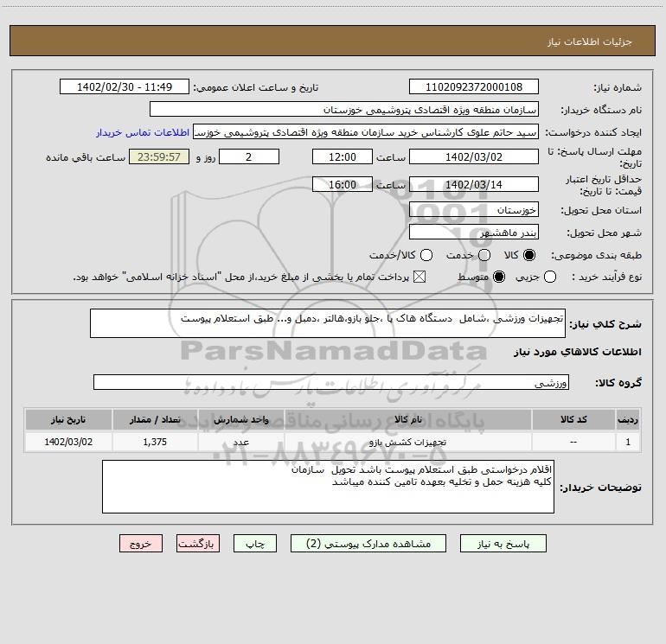This screenshot has height=644, width=666.
Task: Click the تعداد / مقدار column header
Action: pos(155,419)
